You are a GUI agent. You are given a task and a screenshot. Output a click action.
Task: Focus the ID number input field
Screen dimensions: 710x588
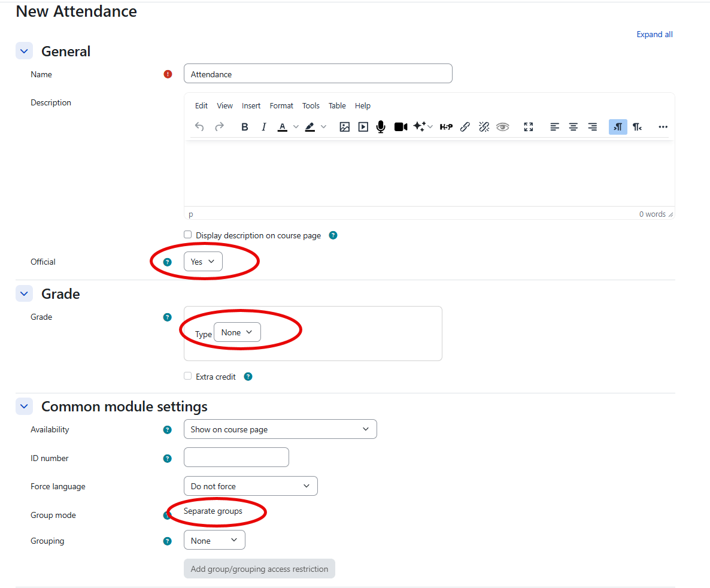[x=236, y=457]
